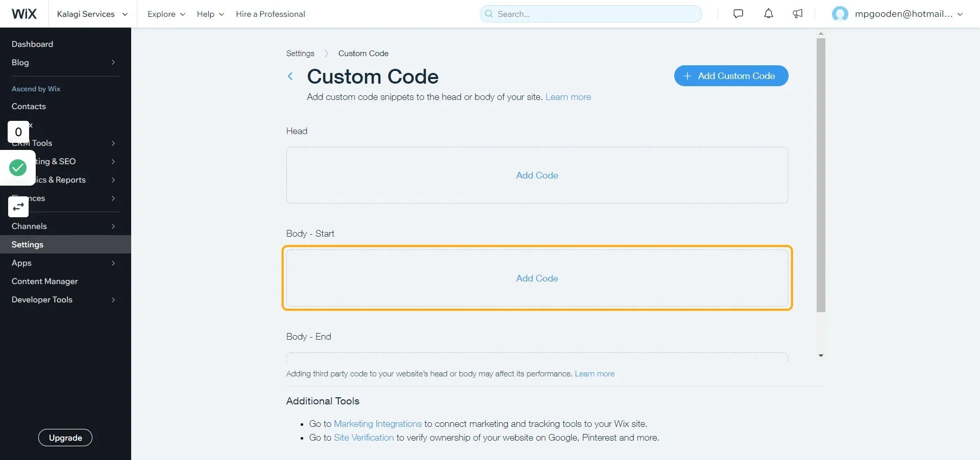Click the Ascend by Wix label
The width and height of the screenshot is (980, 460).
[36, 89]
